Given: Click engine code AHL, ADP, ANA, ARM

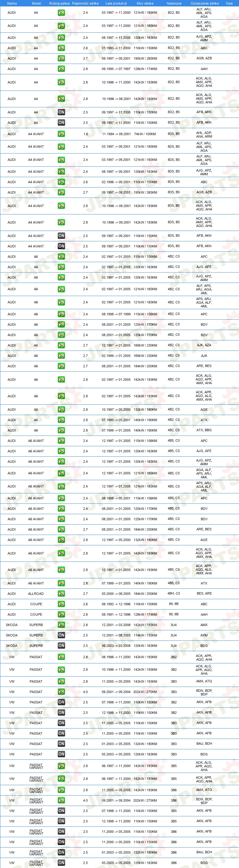Looking at the screenshot, I should pyautogui.click(x=204, y=135).
